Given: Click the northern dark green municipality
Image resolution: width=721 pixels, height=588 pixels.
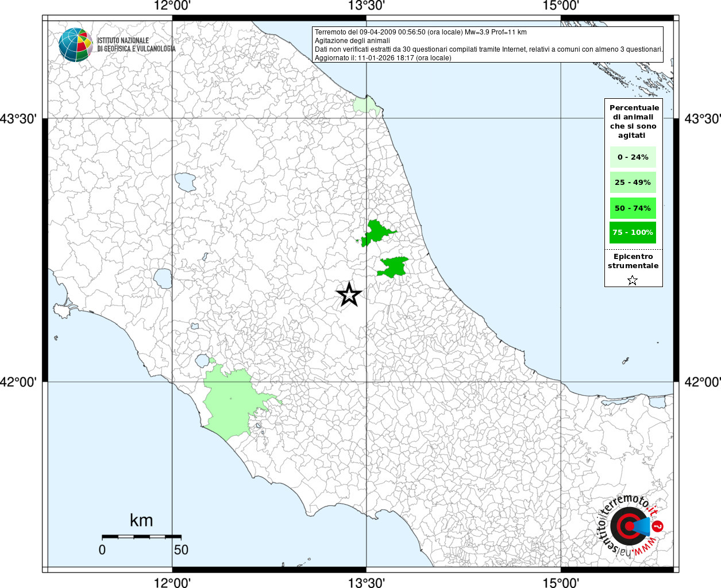Looking at the screenshot, I should click(376, 233).
